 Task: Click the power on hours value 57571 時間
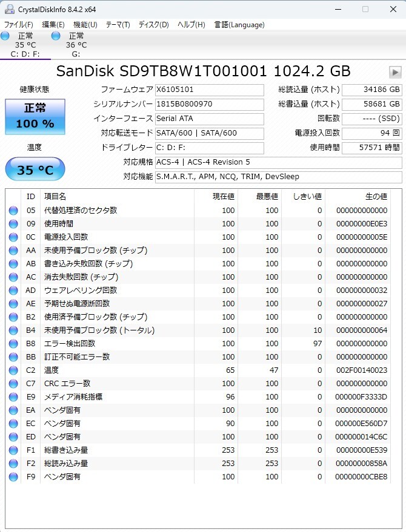pos(371,148)
